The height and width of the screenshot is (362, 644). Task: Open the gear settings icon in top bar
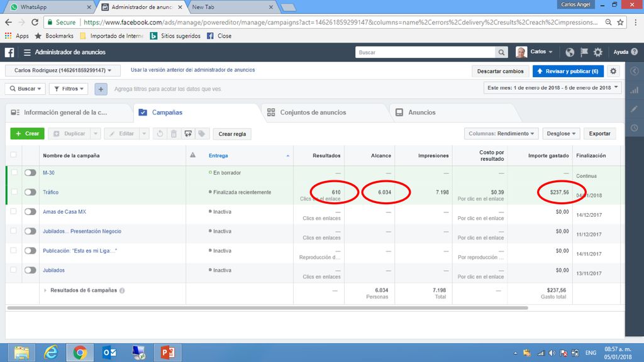(598, 52)
